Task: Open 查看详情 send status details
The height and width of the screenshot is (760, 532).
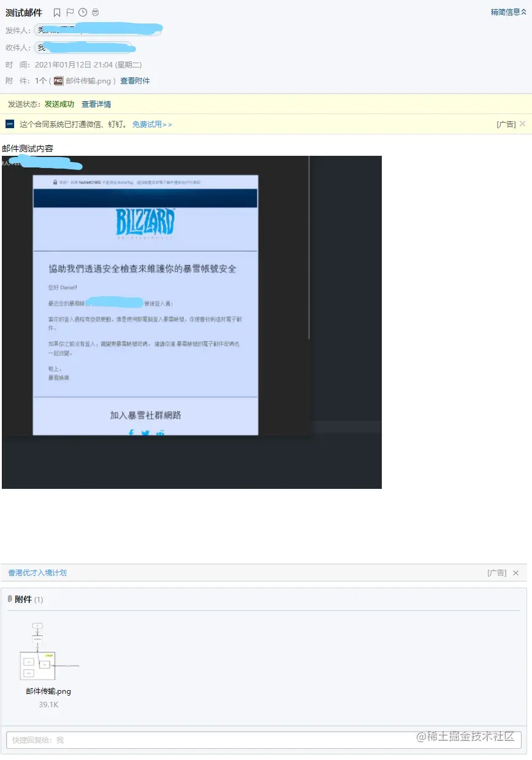Action: [96, 104]
